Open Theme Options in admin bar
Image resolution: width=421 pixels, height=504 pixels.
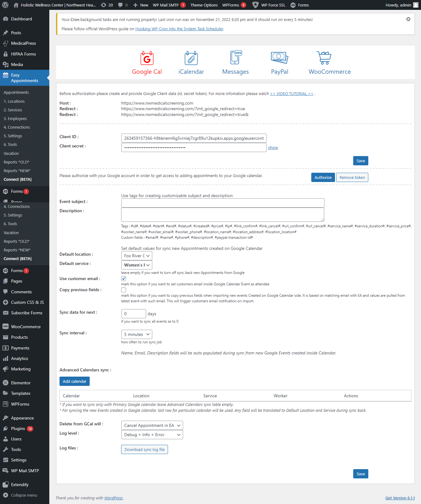(204, 5)
